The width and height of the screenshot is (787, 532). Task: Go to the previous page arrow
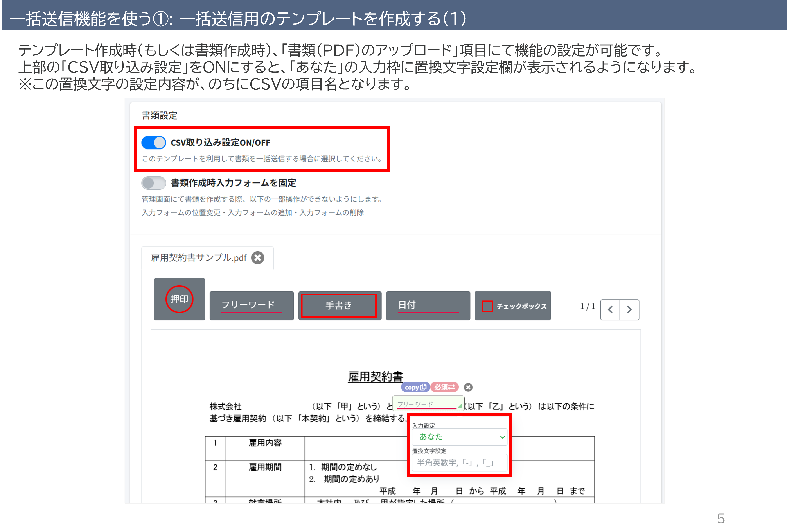[610, 310]
